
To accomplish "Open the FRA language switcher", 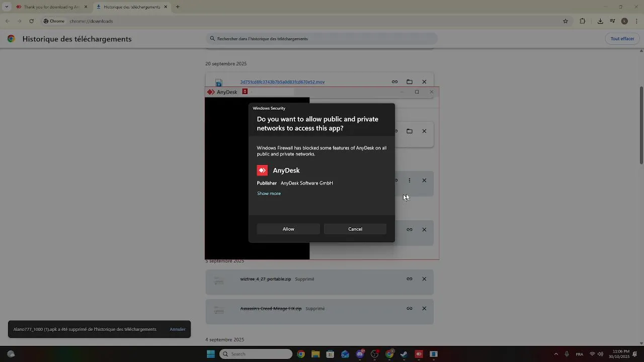I will (580, 354).
